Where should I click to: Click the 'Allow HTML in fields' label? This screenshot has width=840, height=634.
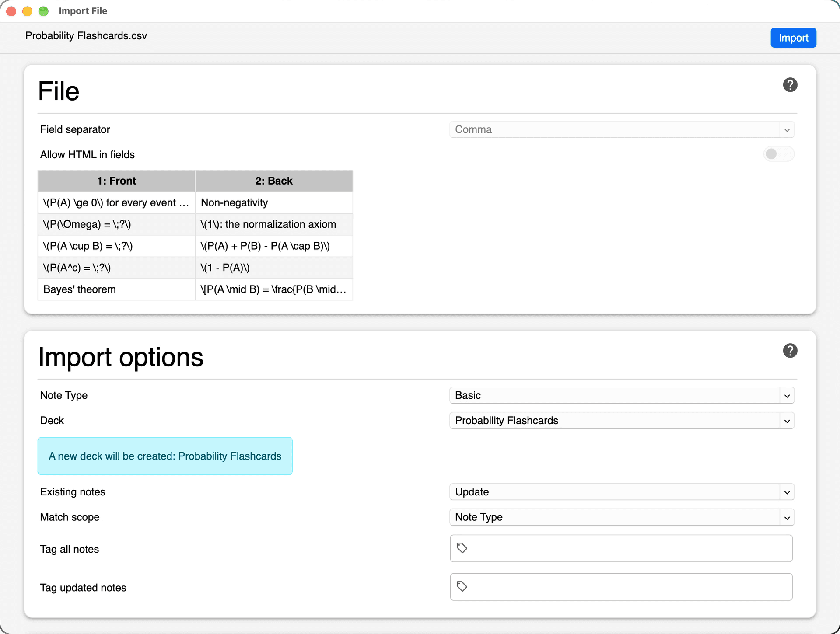[x=87, y=155]
